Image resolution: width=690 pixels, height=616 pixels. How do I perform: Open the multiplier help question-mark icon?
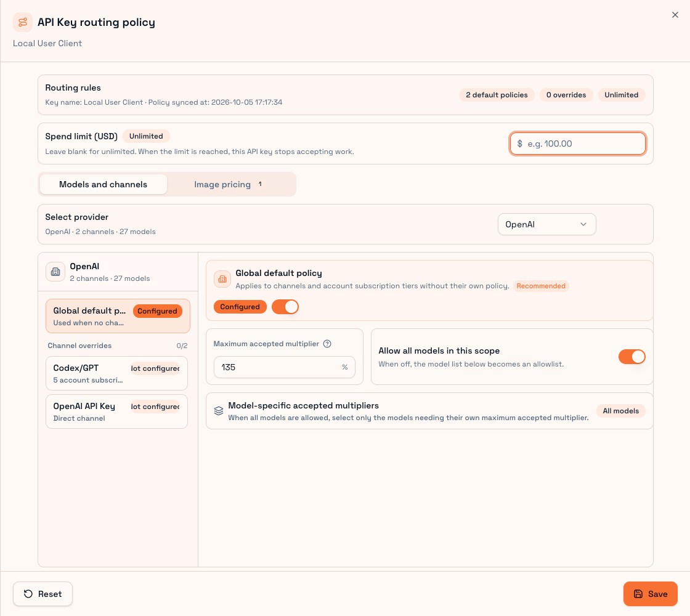(x=327, y=344)
